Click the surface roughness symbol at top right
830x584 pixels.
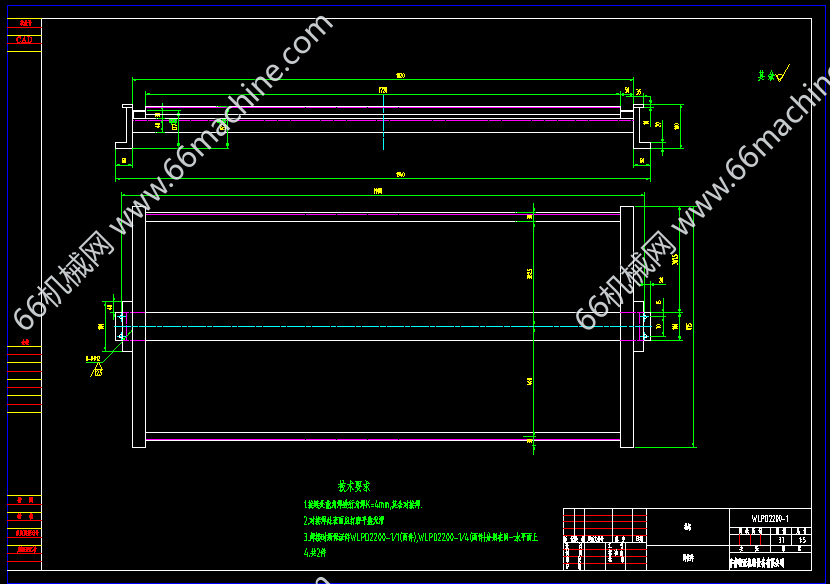(x=773, y=74)
